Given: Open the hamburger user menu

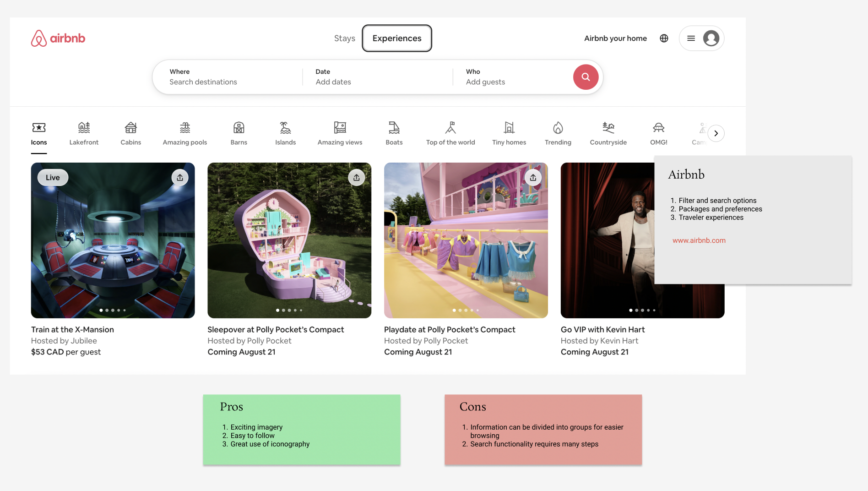Looking at the screenshot, I should 691,38.
